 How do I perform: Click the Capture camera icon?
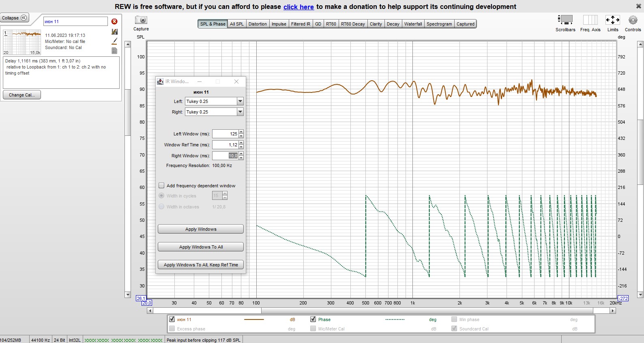141,20
